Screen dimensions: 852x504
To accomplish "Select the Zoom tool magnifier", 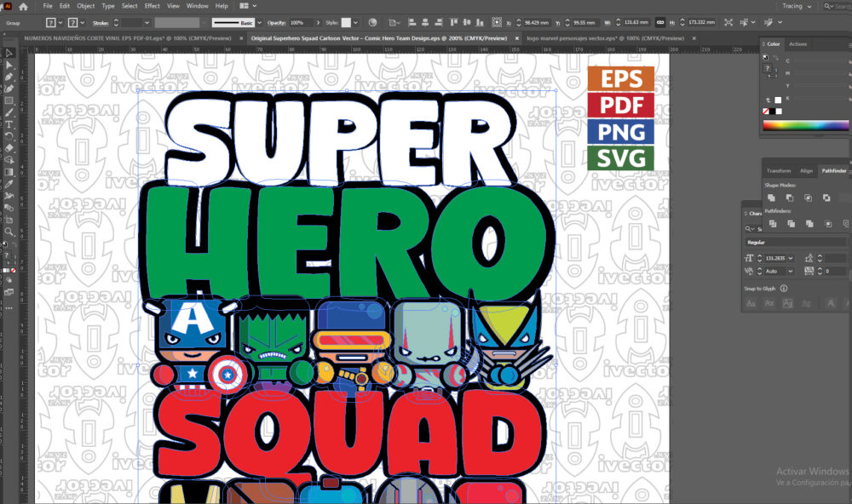I will 9,232.
